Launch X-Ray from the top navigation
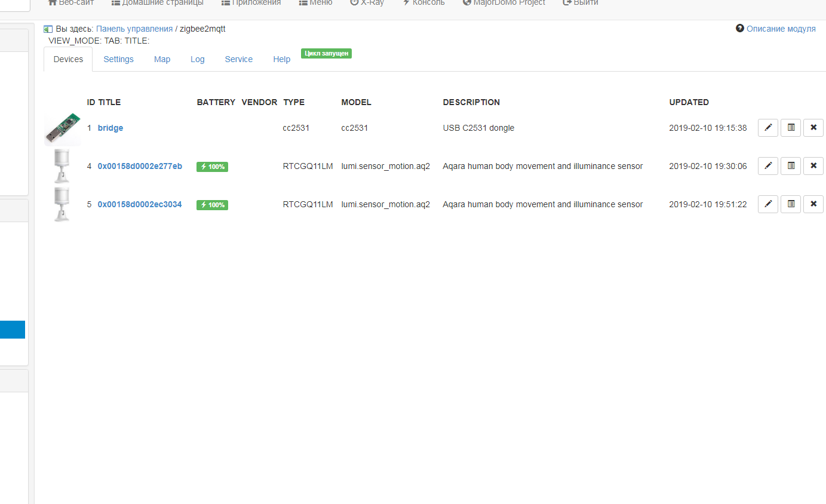 click(367, 3)
